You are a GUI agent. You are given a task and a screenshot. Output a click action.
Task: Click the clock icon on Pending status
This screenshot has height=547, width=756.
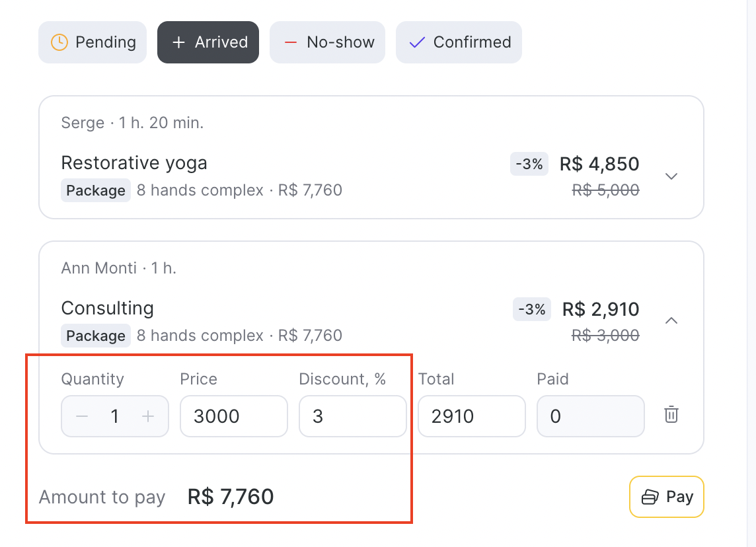(59, 42)
